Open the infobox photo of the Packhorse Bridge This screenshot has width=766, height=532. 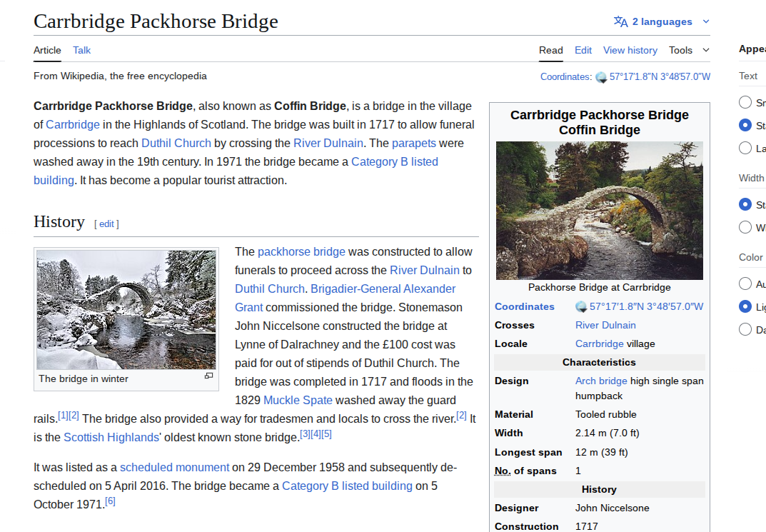pyautogui.click(x=599, y=210)
